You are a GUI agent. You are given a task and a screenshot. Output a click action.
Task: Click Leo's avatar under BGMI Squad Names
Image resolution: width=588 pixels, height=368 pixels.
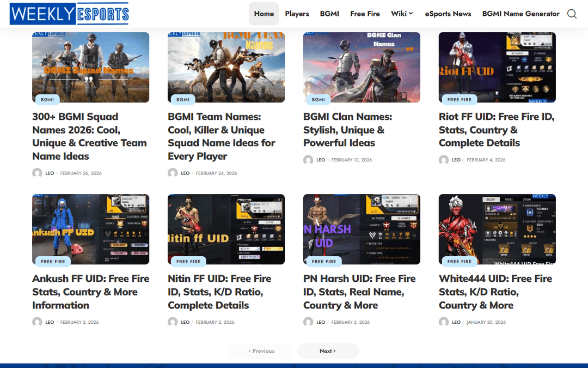(x=37, y=173)
